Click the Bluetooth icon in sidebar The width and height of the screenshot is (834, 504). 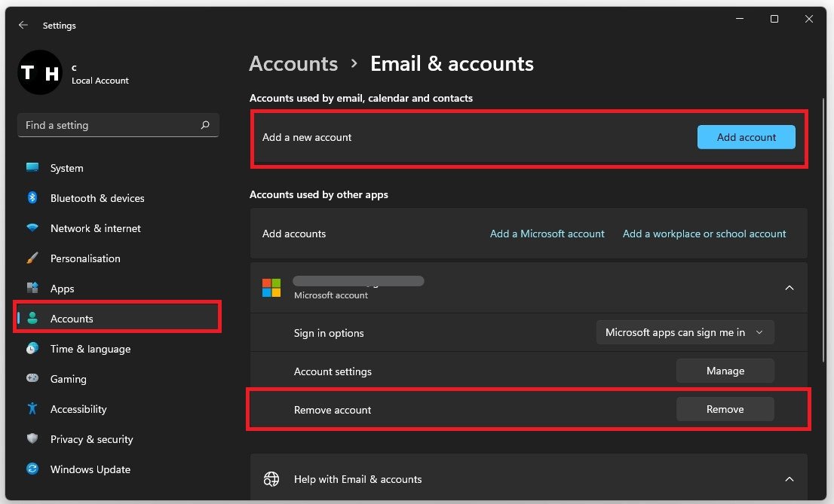pyautogui.click(x=32, y=198)
